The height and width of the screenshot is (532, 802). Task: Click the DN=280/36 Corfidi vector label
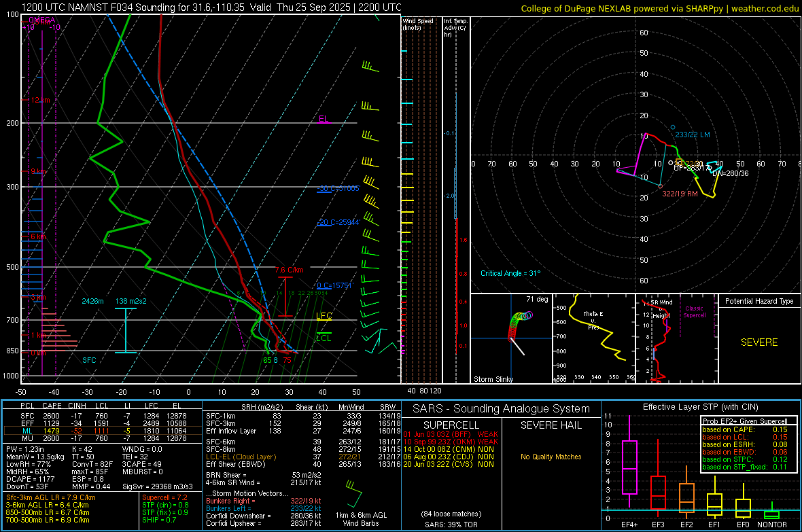pos(731,173)
